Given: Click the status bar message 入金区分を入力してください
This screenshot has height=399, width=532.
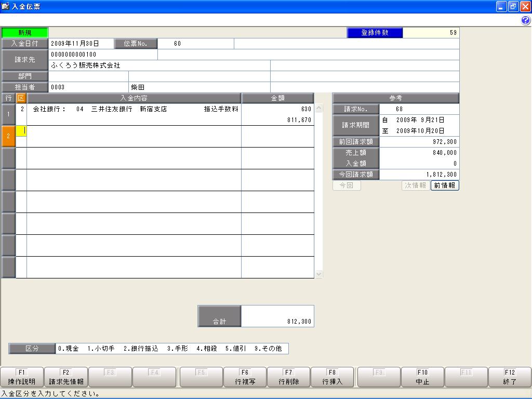Looking at the screenshot, I should (x=51, y=394).
